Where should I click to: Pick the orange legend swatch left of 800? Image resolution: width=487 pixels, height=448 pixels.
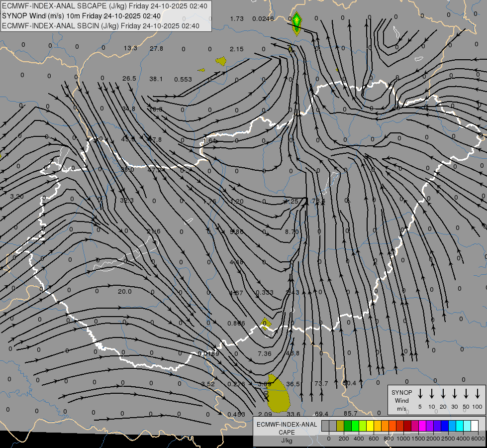click(x=385, y=426)
